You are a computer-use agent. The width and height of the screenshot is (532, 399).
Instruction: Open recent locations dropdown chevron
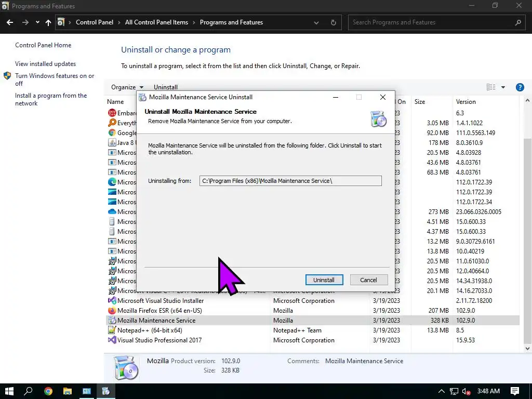point(37,22)
